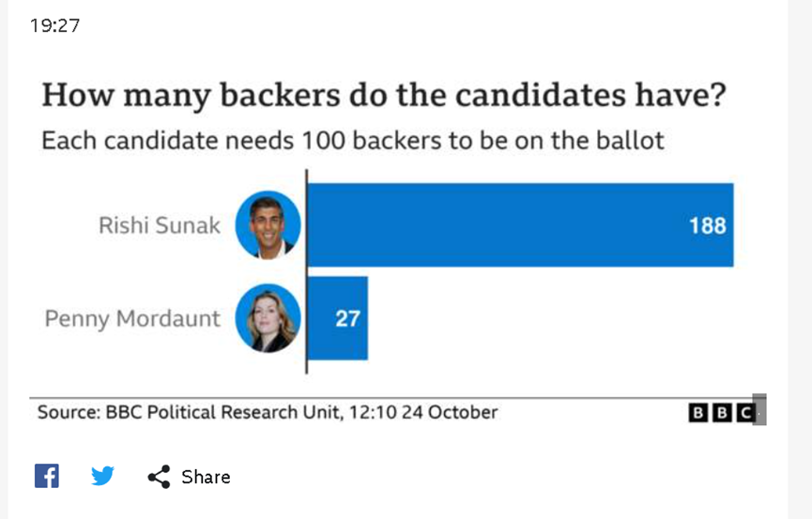
Task: Click the grey handle beside BBC logo
Action: (759, 409)
